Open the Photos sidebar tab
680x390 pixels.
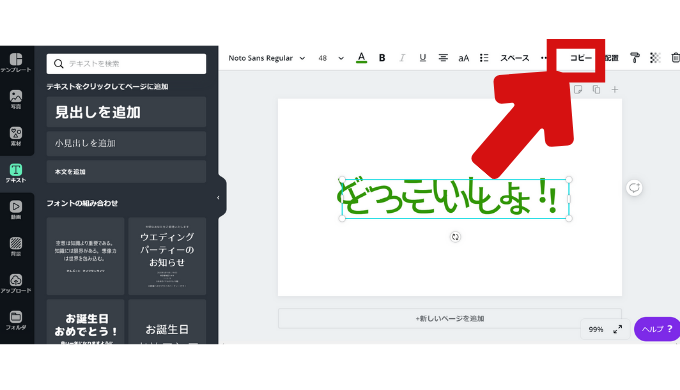tap(16, 99)
